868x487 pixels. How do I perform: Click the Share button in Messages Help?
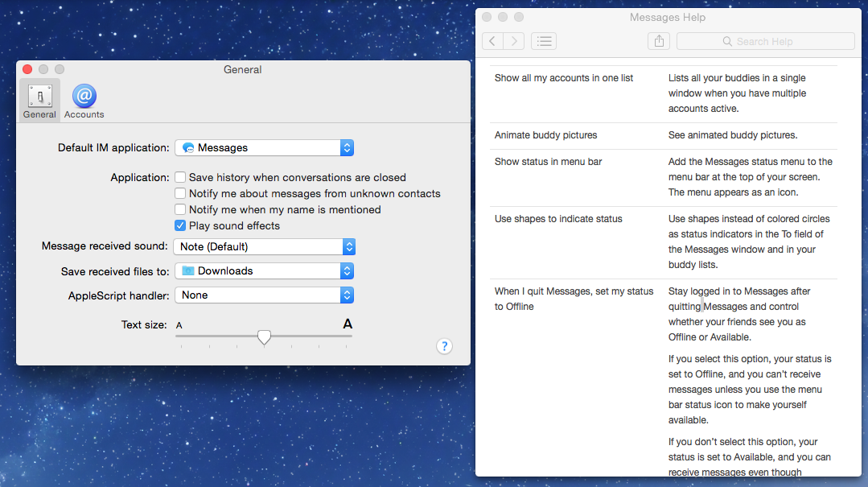pyautogui.click(x=659, y=41)
